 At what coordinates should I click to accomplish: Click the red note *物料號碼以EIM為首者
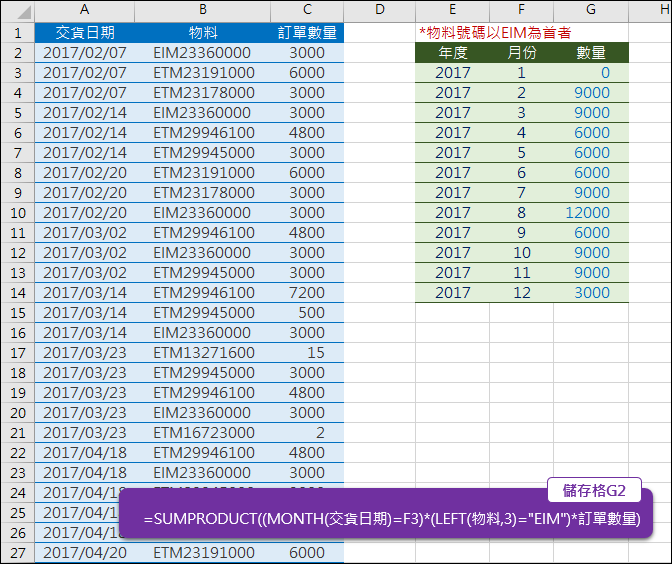[495, 33]
